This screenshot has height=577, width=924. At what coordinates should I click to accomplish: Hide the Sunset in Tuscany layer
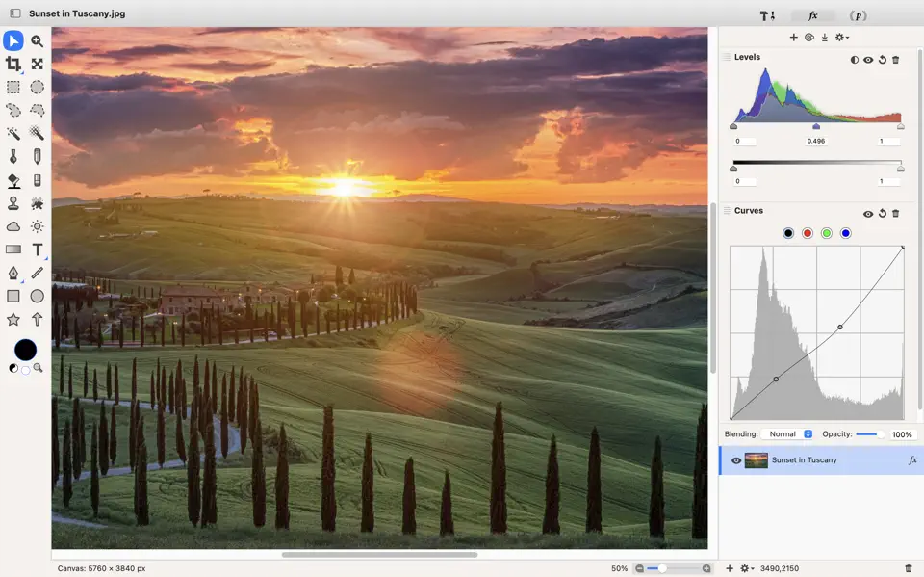point(736,460)
